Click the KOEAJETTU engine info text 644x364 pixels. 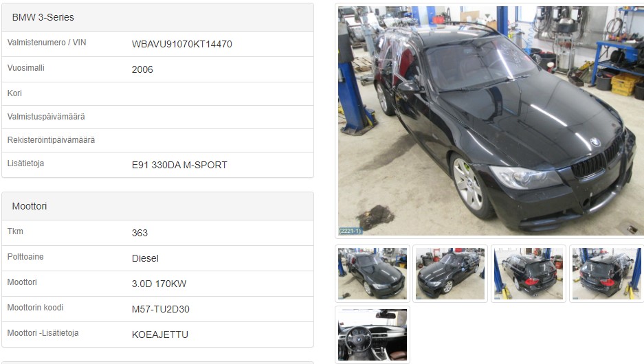pyautogui.click(x=159, y=335)
